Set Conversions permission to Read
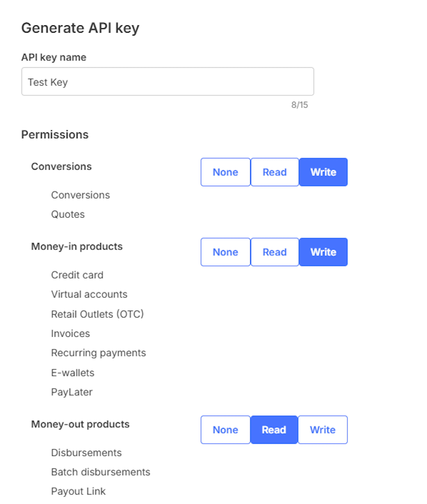 (x=275, y=172)
